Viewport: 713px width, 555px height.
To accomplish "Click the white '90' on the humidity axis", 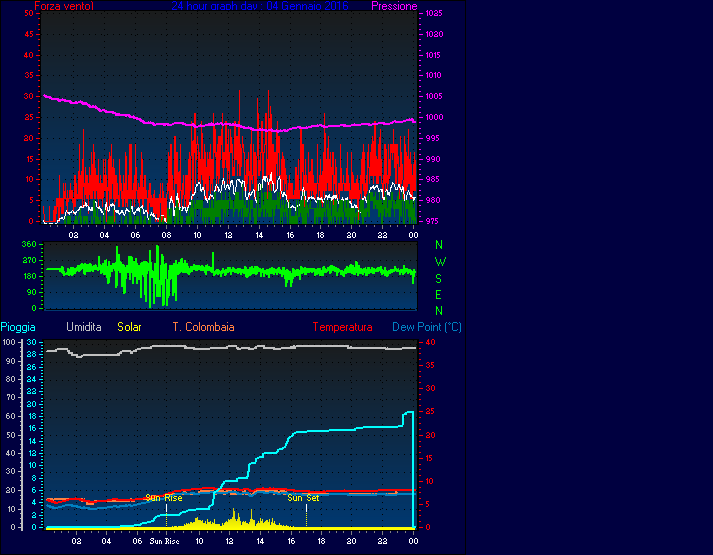I will pos(11,361).
